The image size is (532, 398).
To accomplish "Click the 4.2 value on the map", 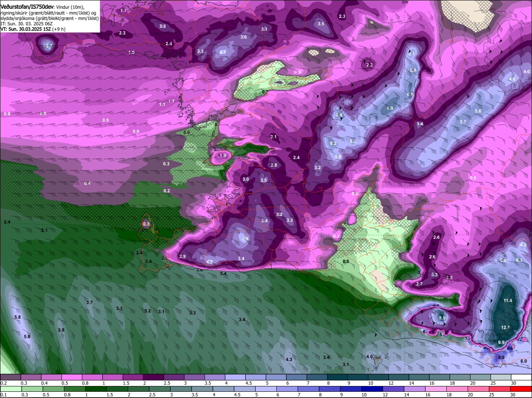I will click(x=209, y=262).
